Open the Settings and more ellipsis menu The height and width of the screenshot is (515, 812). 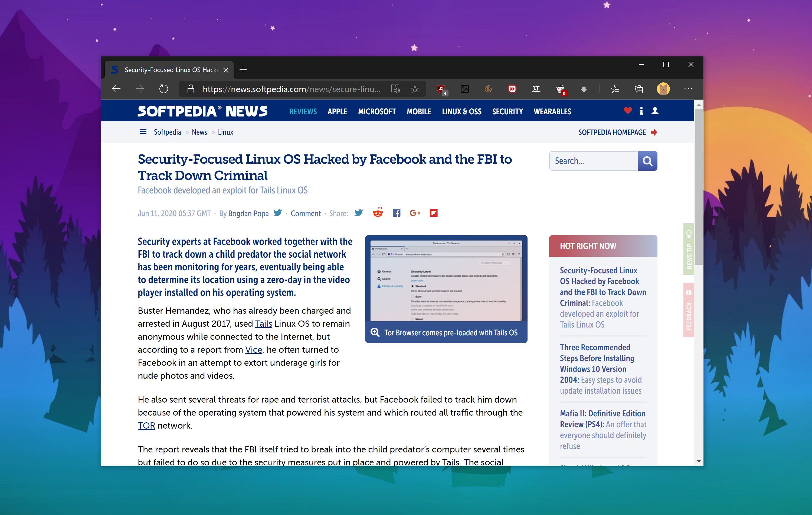(x=688, y=89)
